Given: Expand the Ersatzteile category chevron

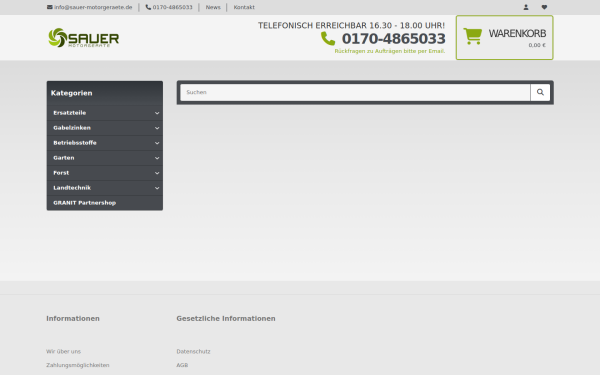Looking at the screenshot, I should (157, 113).
